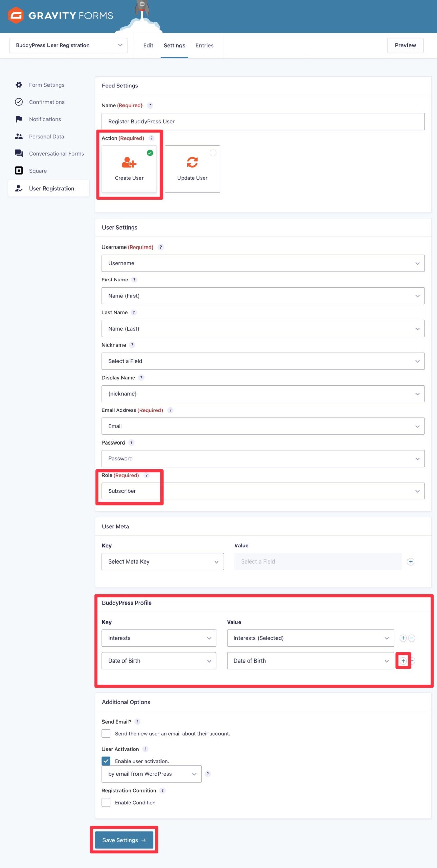Image resolution: width=437 pixels, height=868 pixels.
Task: Open Conversational Forms in the sidebar
Action: point(56,153)
